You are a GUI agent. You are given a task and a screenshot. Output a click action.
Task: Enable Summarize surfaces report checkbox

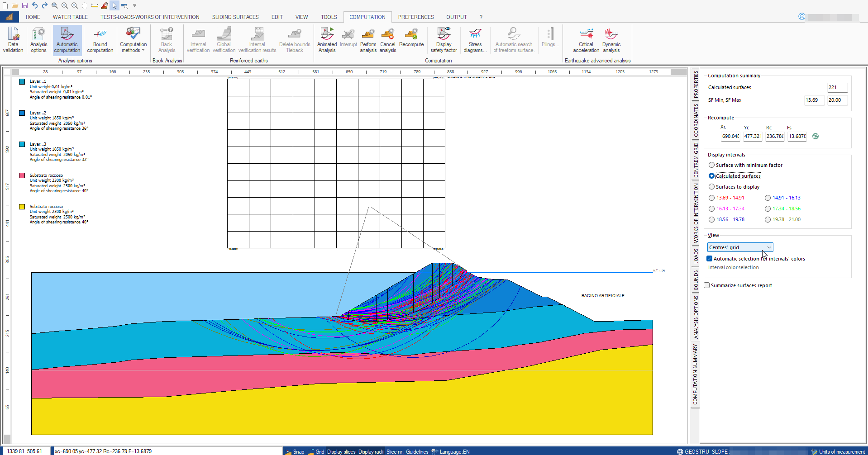pyautogui.click(x=707, y=285)
